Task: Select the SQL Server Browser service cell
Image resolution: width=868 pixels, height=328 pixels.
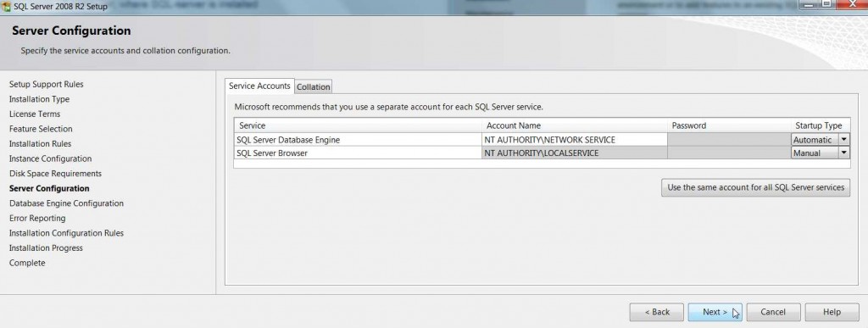Action: [x=358, y=153]
